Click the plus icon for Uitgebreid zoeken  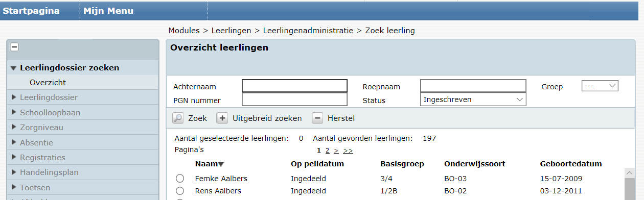point(222,118)
